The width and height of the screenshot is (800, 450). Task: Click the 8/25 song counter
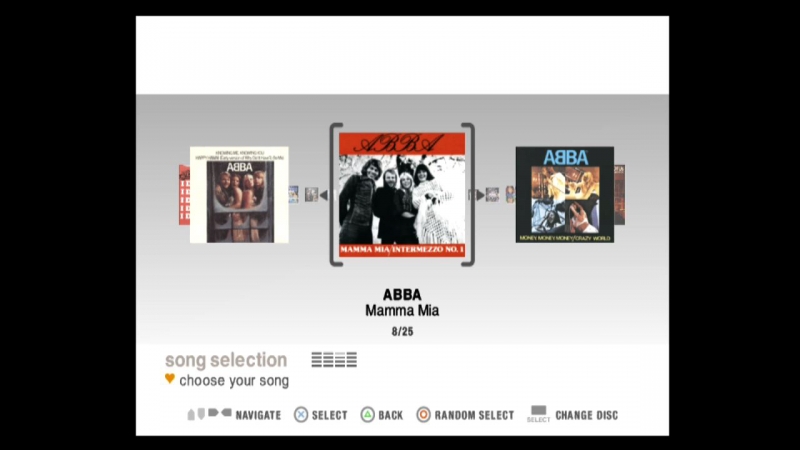click(403, 332)
